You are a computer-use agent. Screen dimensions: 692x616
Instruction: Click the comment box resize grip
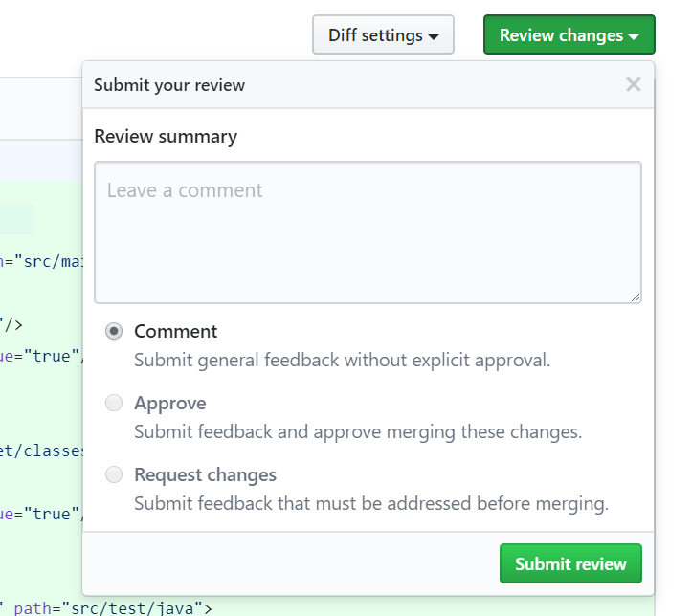636,297
